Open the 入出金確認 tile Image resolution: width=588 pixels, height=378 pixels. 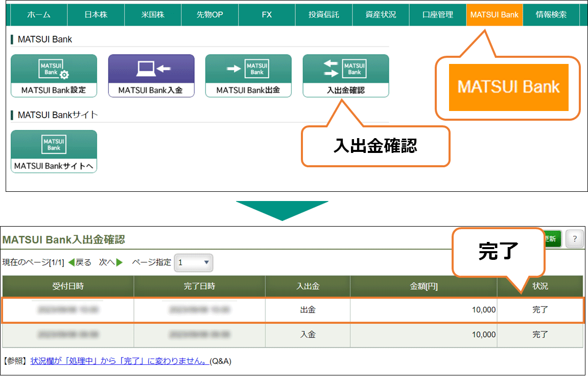coord(346,76)
